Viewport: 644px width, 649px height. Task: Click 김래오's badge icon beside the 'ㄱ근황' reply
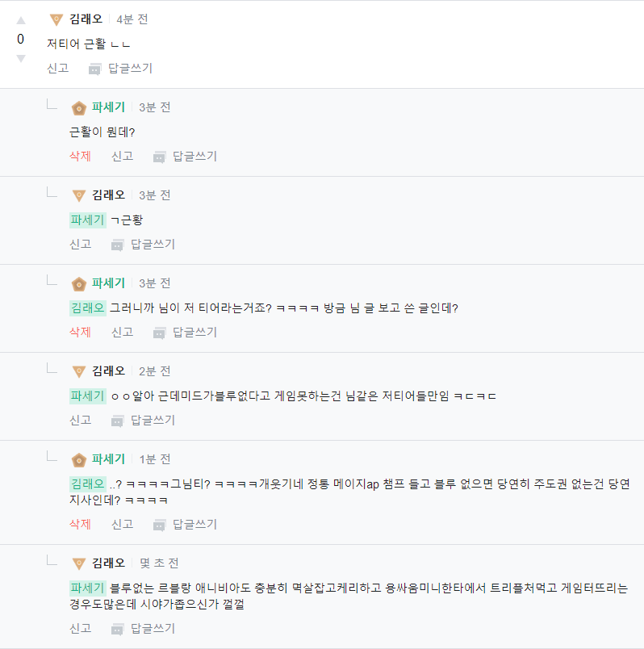(x=78, y=195)
